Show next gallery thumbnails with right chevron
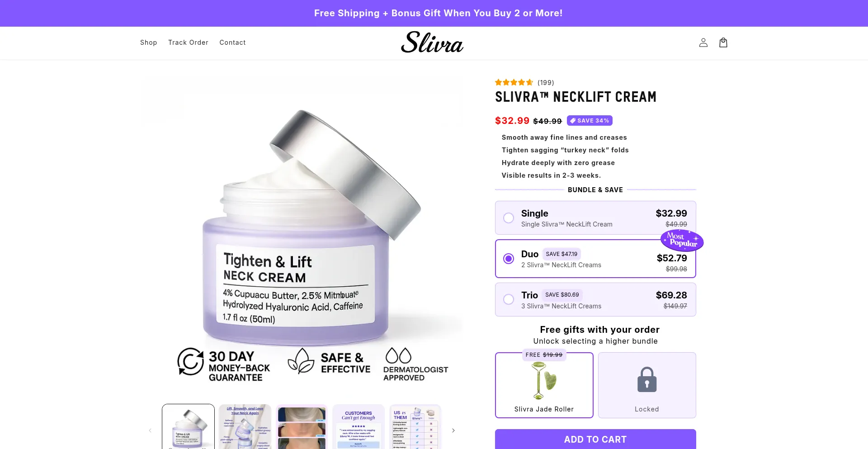Image resolution: width=868 pixels, height=449 pixels. click(453, 430)
